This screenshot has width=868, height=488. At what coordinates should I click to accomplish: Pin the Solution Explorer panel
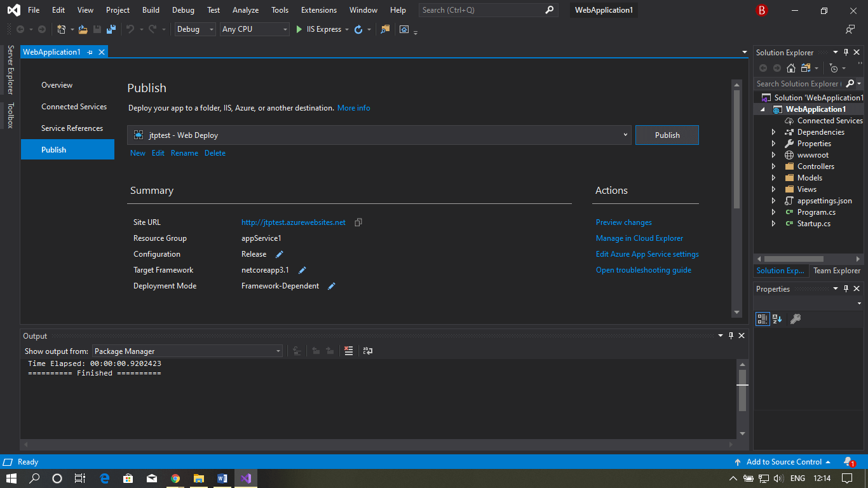pos(846,53)
